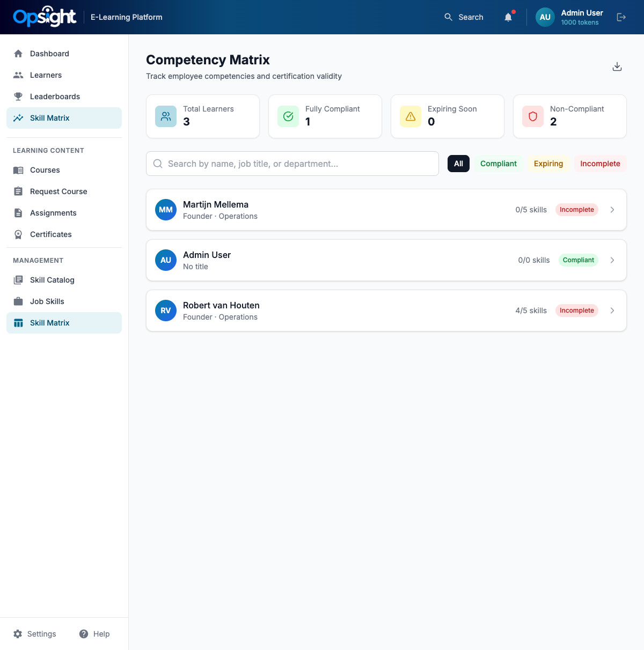Open header Search with magnifier icon

click(x=464, y=17)
